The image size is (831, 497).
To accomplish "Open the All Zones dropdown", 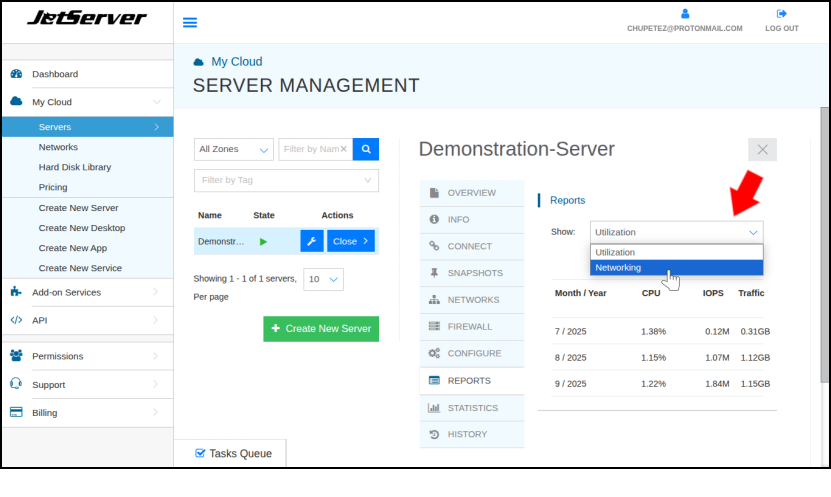I will pos(234,149).
